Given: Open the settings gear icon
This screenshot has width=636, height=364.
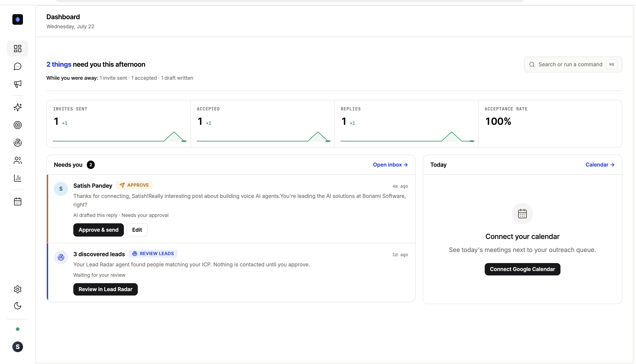Looking at the screenshot, I should 17,289.
